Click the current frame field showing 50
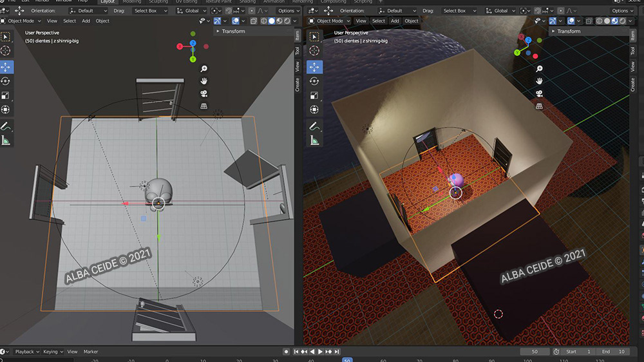Image resolution: width=644 pixels, height=362 pixels. [535, 352]
